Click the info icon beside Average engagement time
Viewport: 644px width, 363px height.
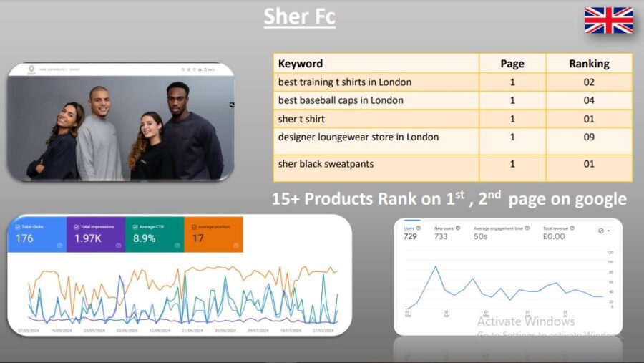click(x=527, y=228)
